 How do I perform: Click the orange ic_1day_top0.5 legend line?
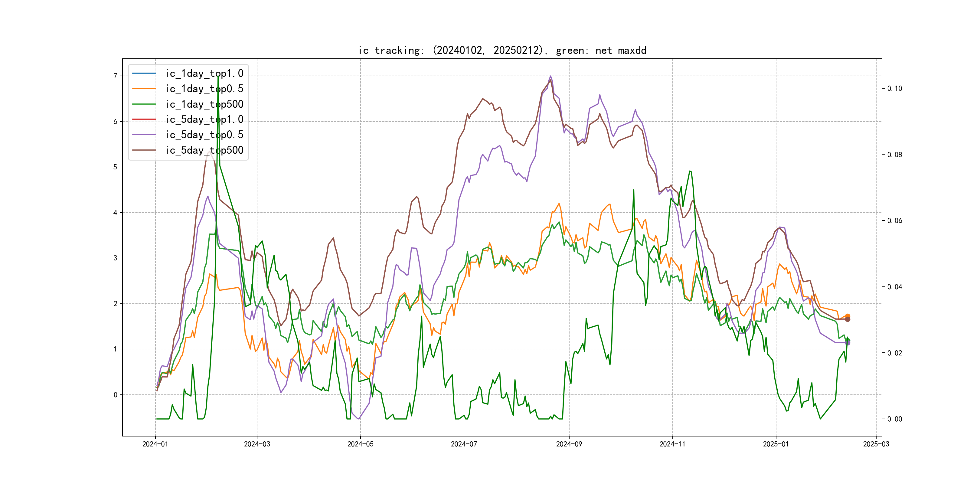(x=144, y=89)
